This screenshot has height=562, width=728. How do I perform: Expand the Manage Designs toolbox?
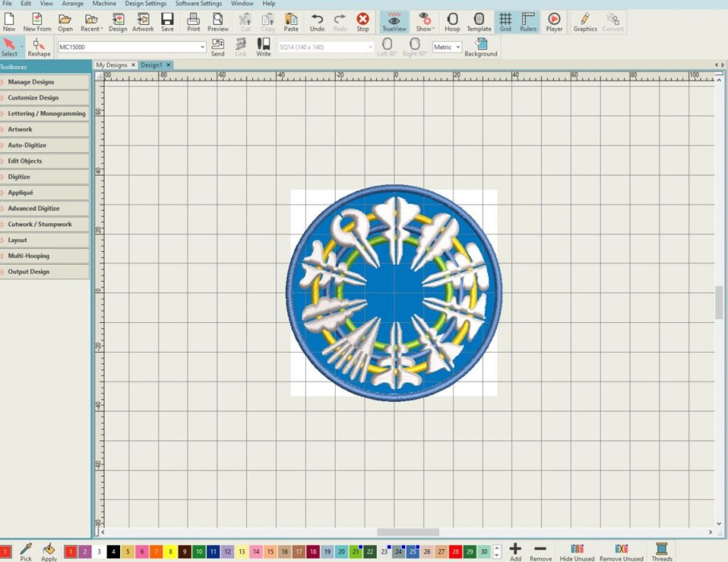point(45,82)
